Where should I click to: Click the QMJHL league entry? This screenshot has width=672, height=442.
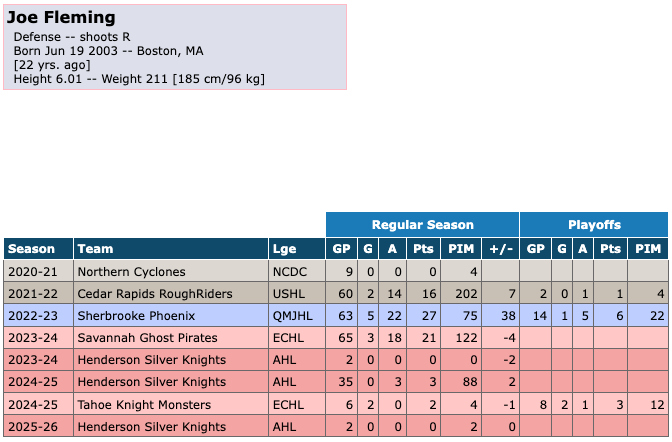pos(292,315)
